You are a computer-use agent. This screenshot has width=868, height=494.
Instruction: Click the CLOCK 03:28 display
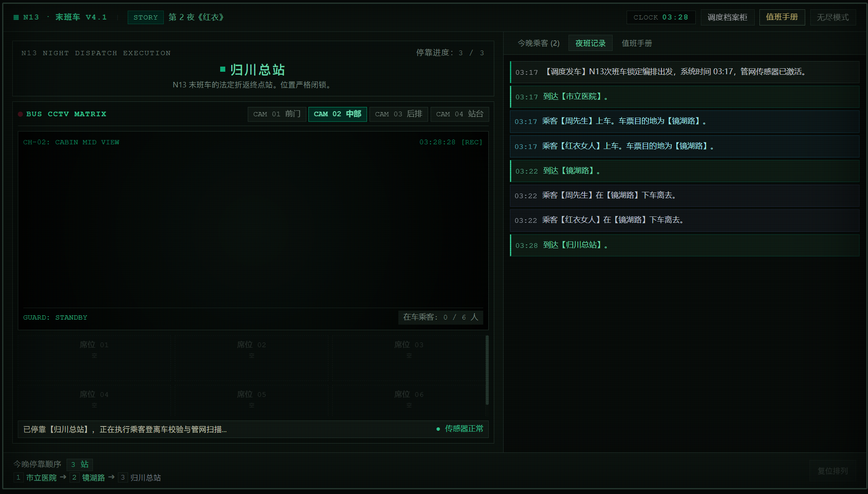pos(661,17)
